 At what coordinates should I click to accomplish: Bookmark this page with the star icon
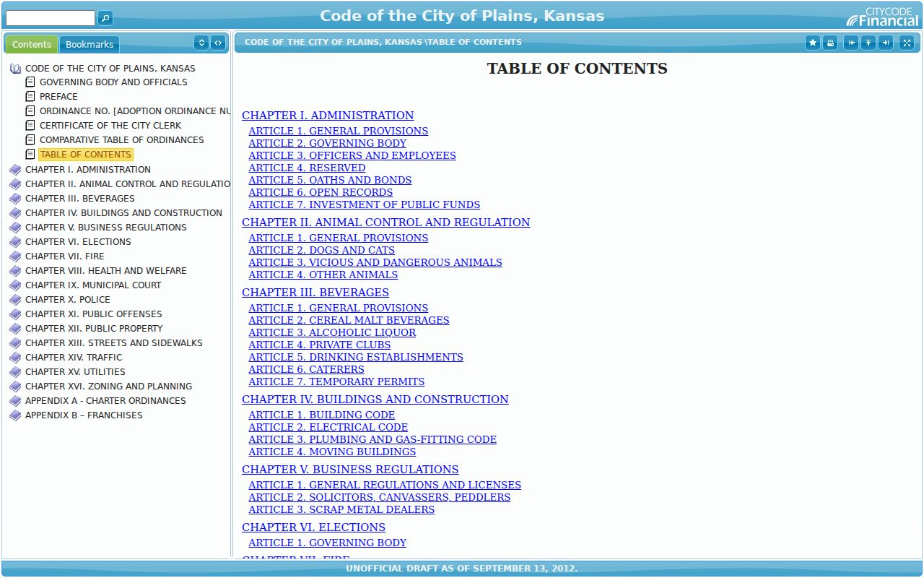(x=813, y=43)
